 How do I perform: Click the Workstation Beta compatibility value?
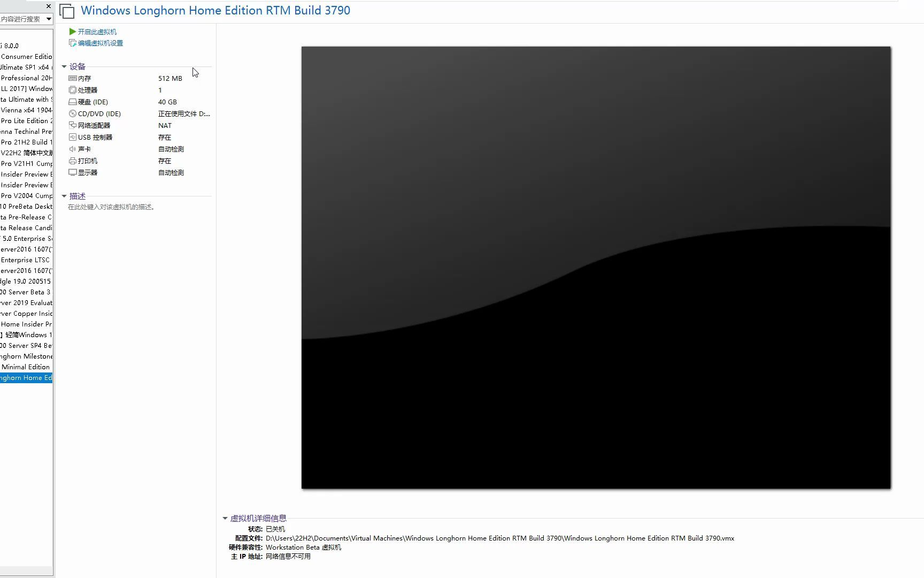303,547
